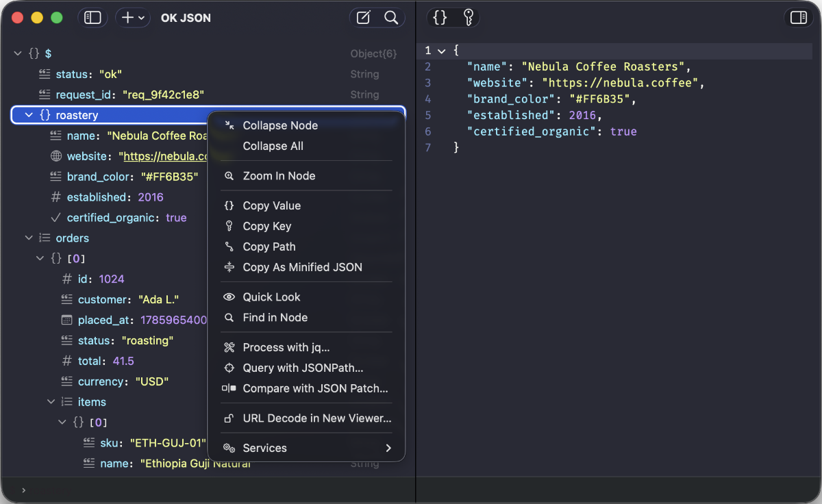Toggle the left sidebar panel icon
Image resolution: width=822 pixels, height=504 pixels.
92,18
